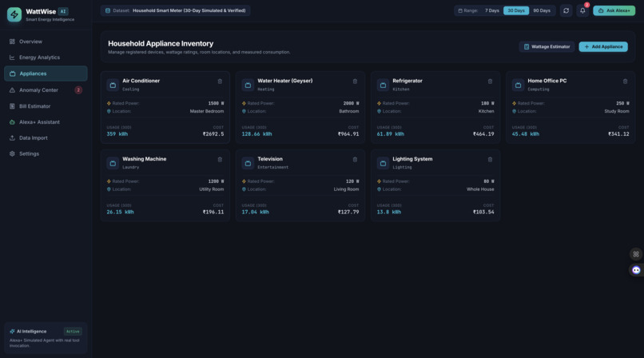Set range to 90 Days
This screenshot has height=358, width=644.
pyautogui.click(x=541, y=10)
